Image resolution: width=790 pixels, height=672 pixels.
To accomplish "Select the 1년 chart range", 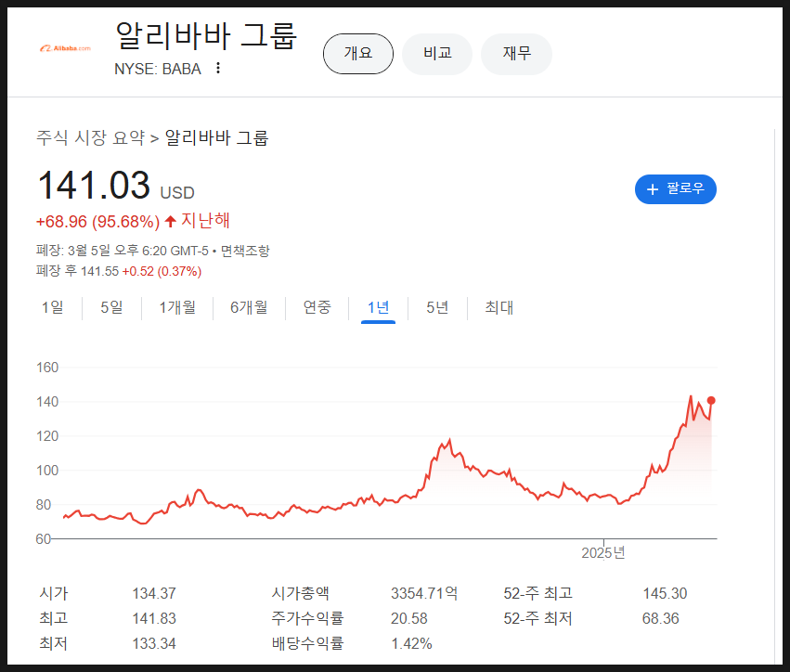I will (x=379, y=307).
